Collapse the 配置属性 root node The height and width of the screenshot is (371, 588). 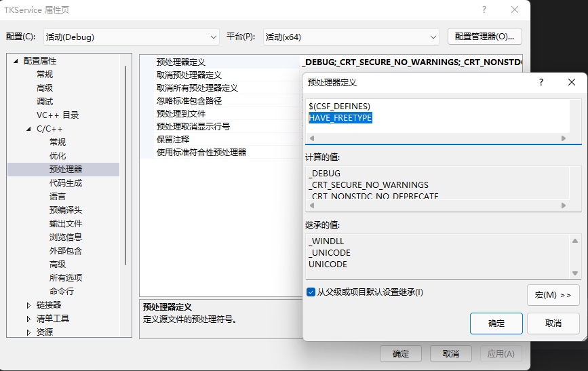(16, 61)
